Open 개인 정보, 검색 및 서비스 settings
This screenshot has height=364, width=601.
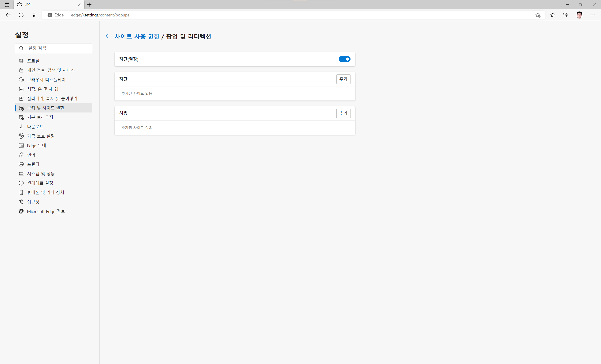51,70
